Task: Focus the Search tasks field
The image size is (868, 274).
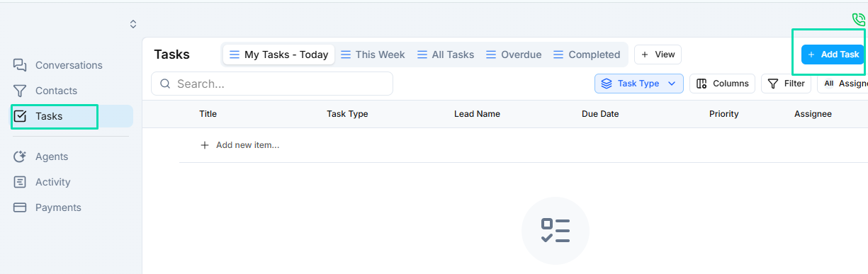Action: (x=272, y=84)
